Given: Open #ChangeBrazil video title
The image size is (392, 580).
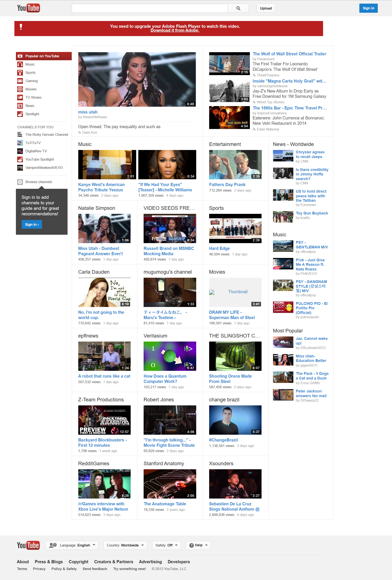Looking at the screenshot, I should 223,440.
